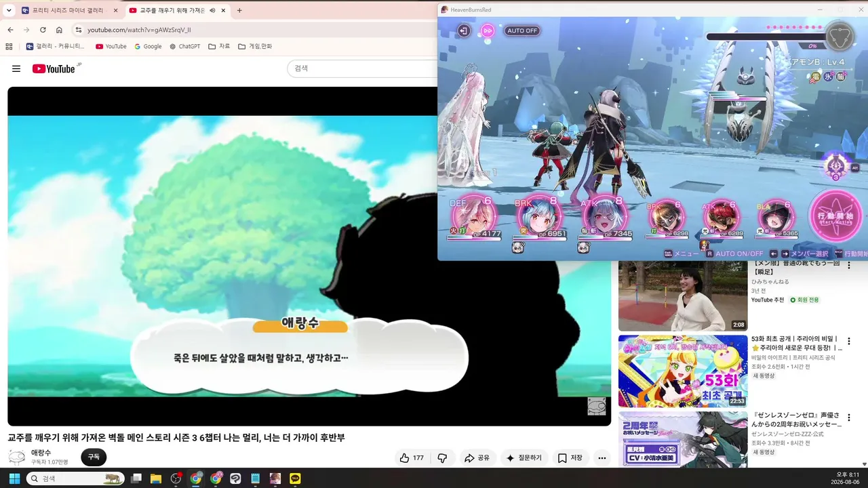The image size is (868, 488).
Task: Select the BRK reserve character with DP 6298
Action: point(667,218)
